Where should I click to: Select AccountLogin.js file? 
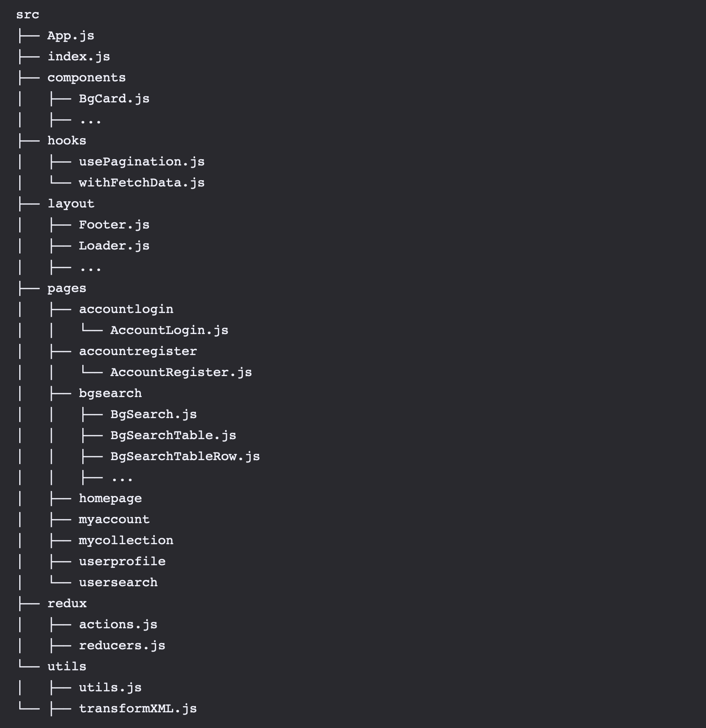pos(169,330)
